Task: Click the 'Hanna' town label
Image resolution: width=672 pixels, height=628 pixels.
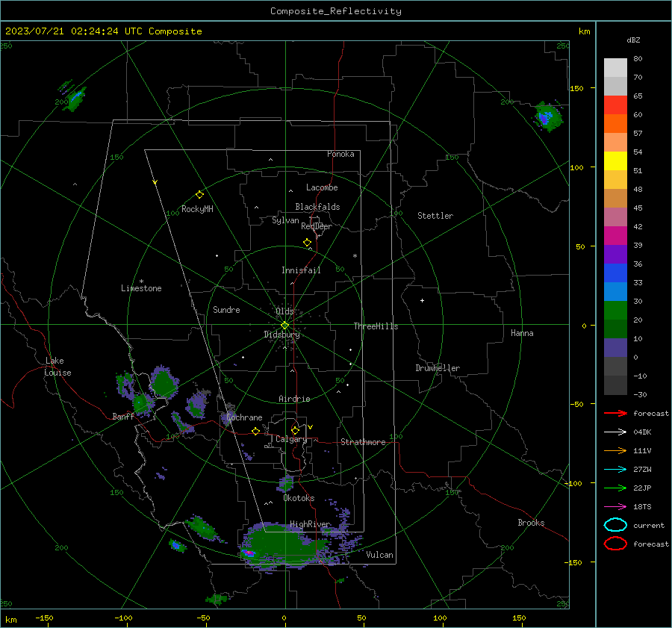Action: (522, 333)
